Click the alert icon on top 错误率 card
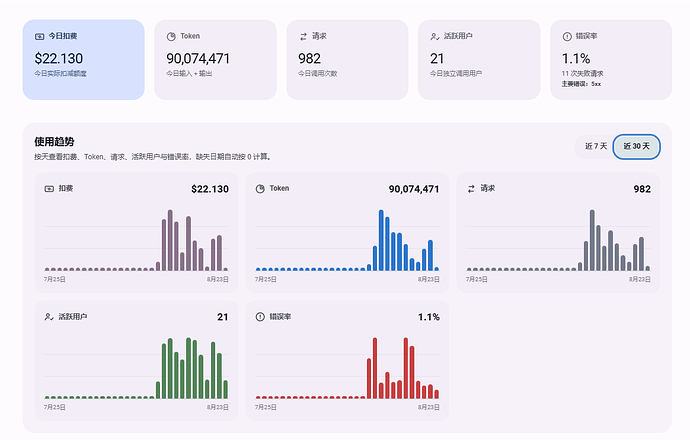Viewport: 690px width, 440px height. 567,37
